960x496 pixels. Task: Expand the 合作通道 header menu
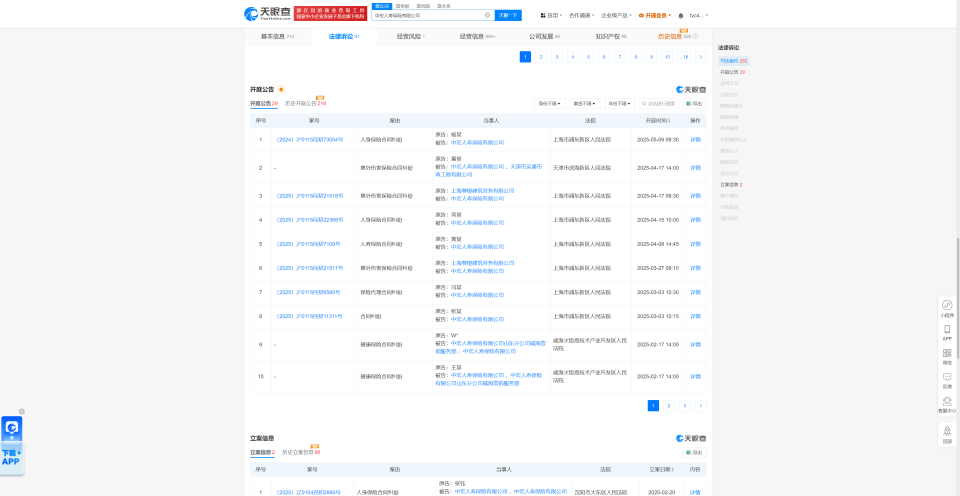581,15
